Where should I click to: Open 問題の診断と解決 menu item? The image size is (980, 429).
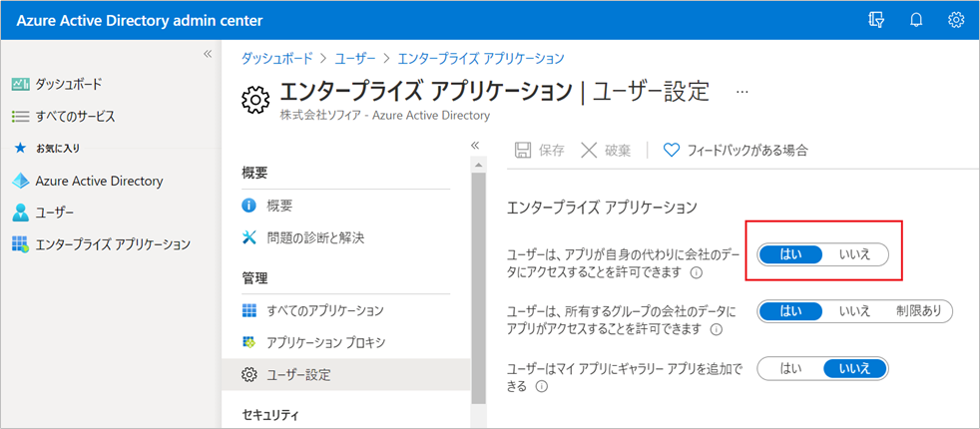coord(345,237)
